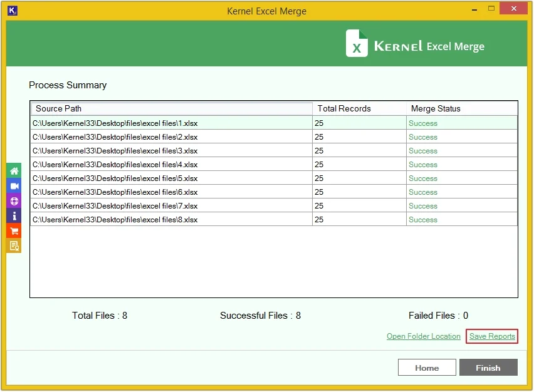This screenshot has width=534, height=392.
Task: Click the Process Summary heading
Action: click(68, 85)
